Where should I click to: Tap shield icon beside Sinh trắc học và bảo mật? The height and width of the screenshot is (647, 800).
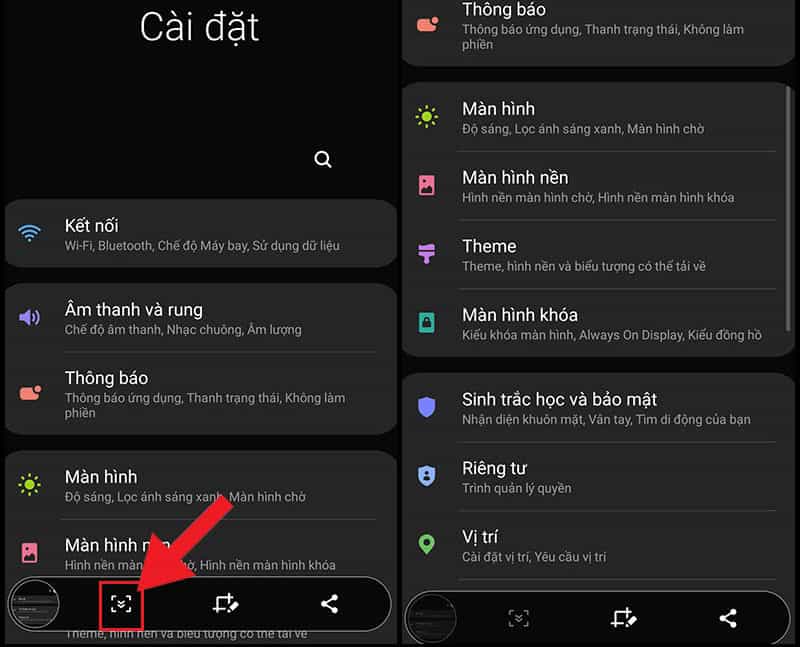tap(427, 407)
